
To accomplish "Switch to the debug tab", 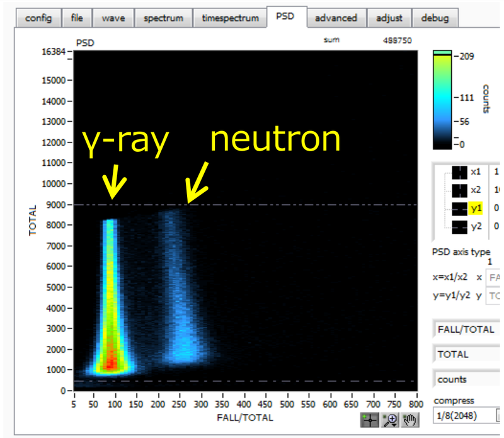I will click(435, 18).
